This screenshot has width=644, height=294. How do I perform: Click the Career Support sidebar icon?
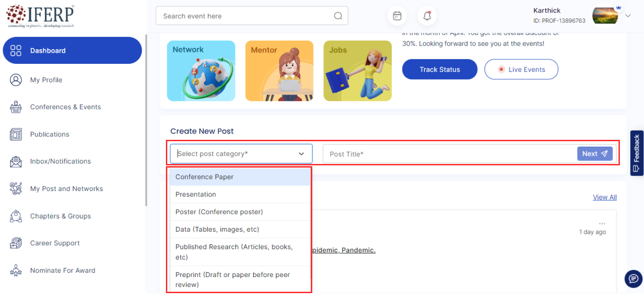click(x=16, y=243)
